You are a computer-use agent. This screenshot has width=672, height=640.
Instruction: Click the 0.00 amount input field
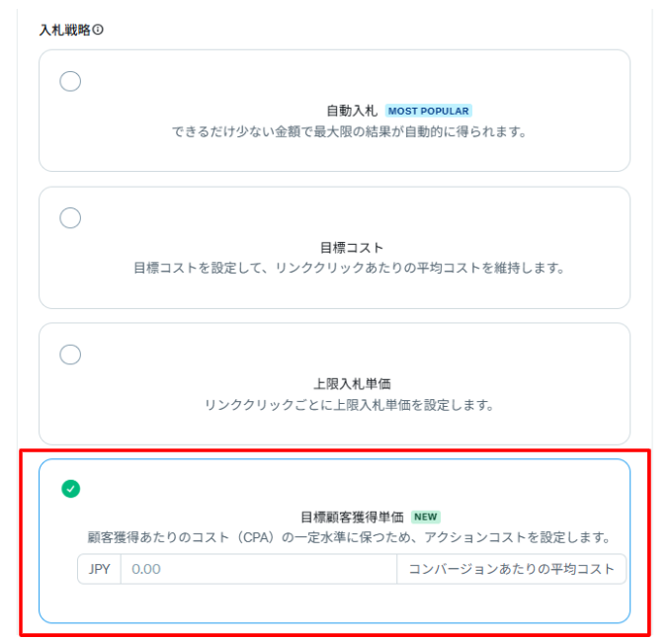(257, 569)
